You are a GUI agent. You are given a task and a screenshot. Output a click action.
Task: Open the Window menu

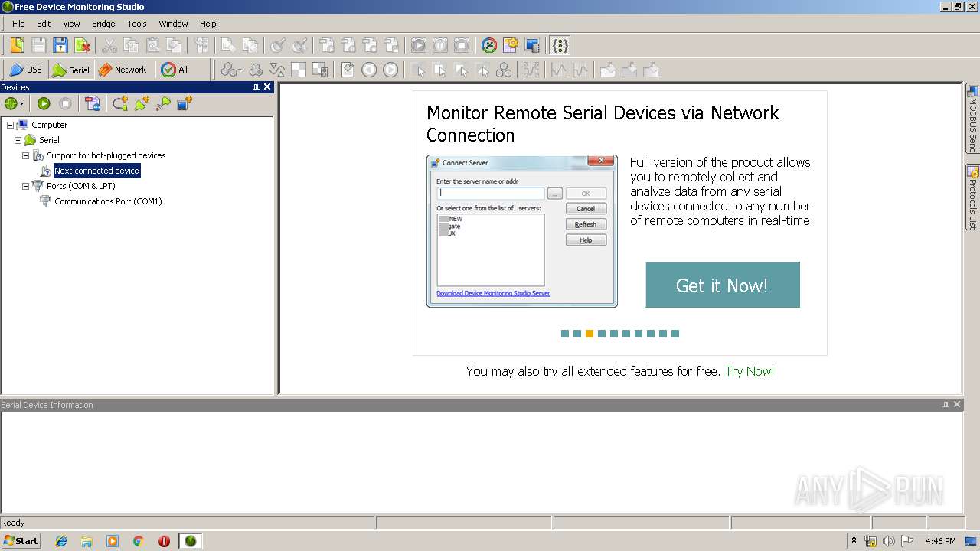[x=174, y=24]
